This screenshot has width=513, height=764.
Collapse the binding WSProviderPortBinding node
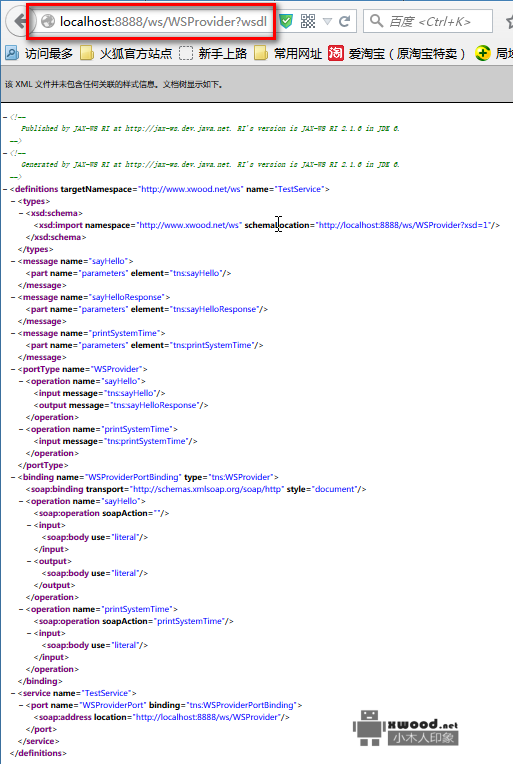coord(13,477)
